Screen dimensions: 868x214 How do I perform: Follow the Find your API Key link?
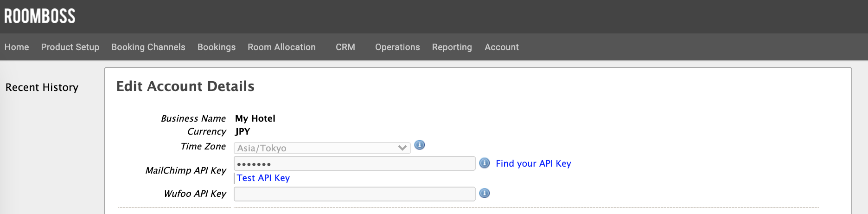pos(533,163)
